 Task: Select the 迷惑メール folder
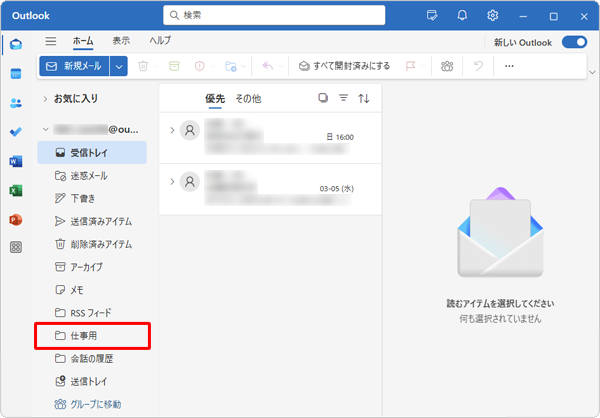pos(92,176)
